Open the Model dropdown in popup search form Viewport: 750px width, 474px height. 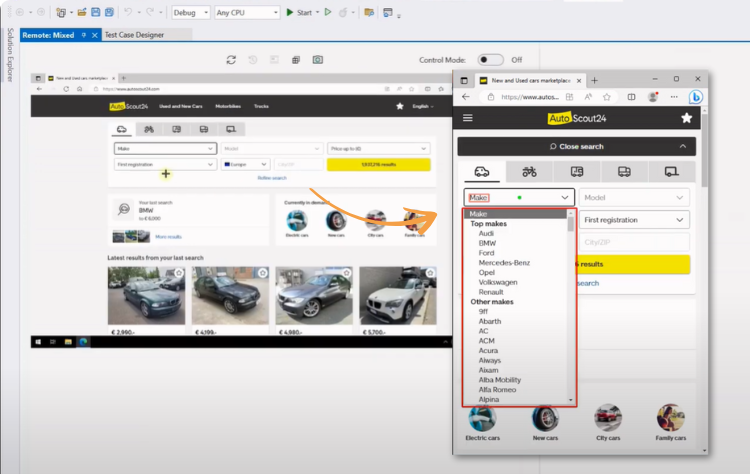coord(634,198)
